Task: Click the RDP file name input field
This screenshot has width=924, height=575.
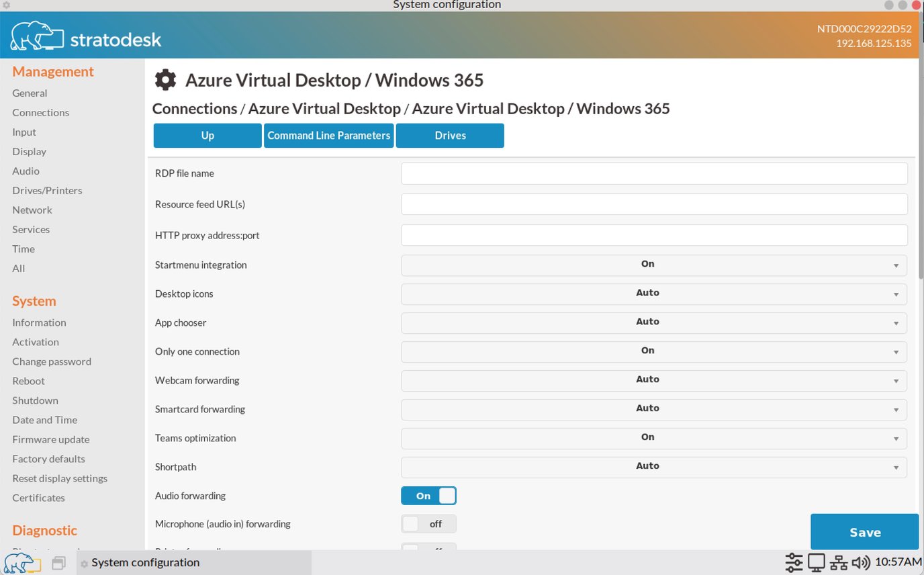Action: (x=653, y=173)
